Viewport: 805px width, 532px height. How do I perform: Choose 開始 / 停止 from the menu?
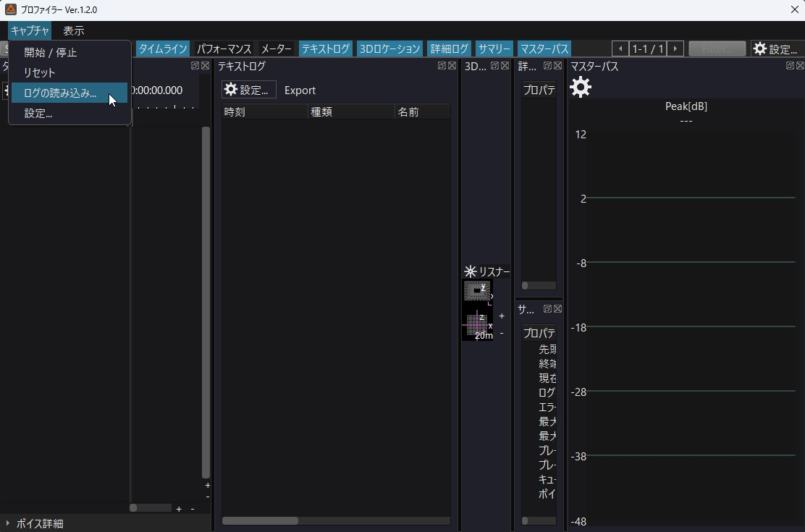(69, 52)
